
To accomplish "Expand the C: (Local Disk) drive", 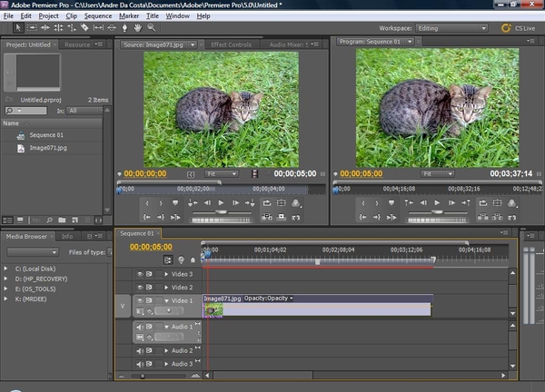I will (6, 269).
